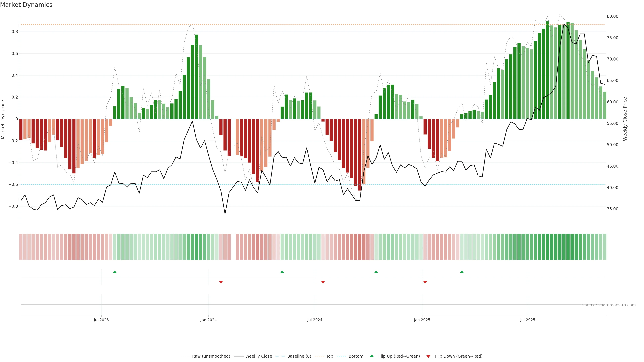The image size is (644, 362).
Task: Click the first green flip-up triangle after Jul 2023
Action: pyautogui.click(x=115, y=272)
